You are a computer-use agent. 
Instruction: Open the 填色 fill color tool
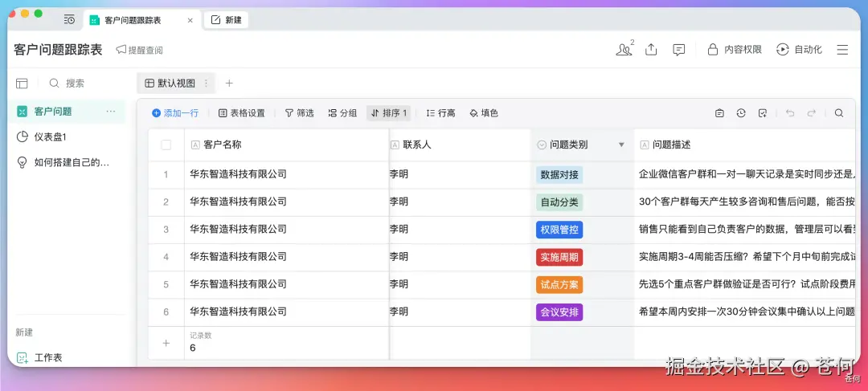[x=484, y=113]
